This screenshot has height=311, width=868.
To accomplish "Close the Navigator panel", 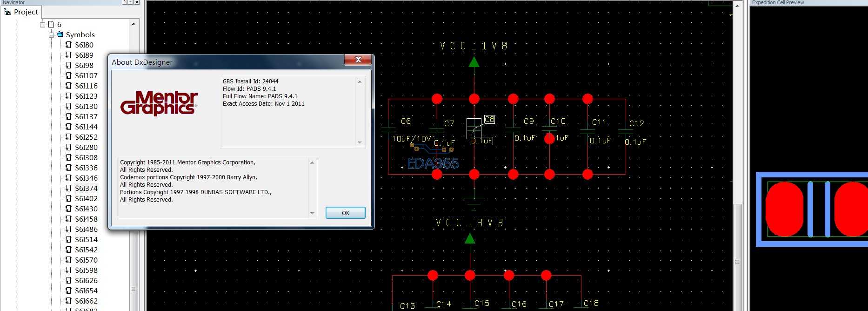I will 137,2.
